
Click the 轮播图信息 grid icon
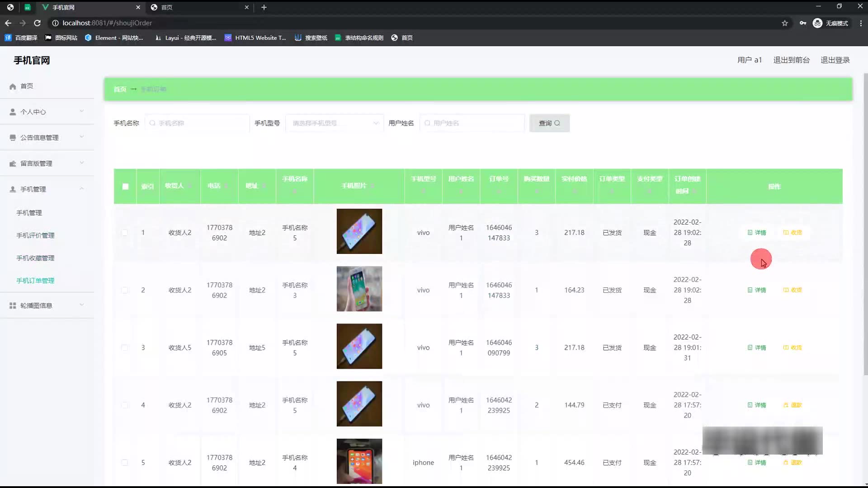click(x=13, y=306)
